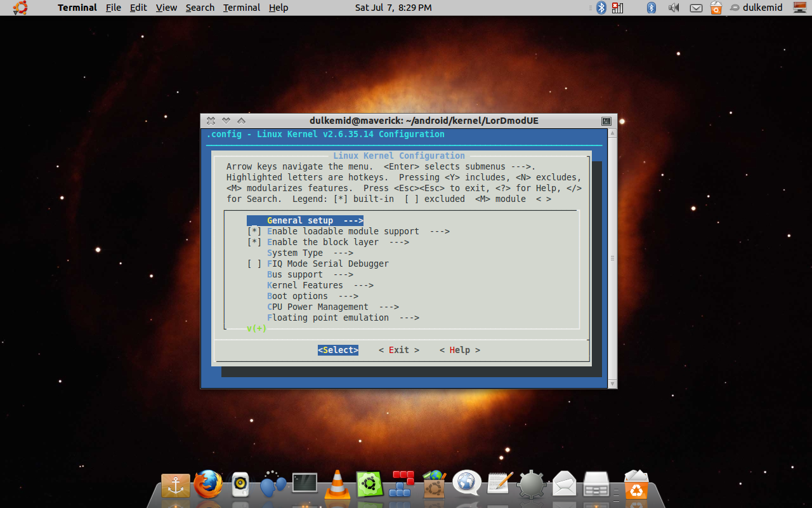Click the volume speaker icon in top panel
812x508 pixels.
click(674, 8)
